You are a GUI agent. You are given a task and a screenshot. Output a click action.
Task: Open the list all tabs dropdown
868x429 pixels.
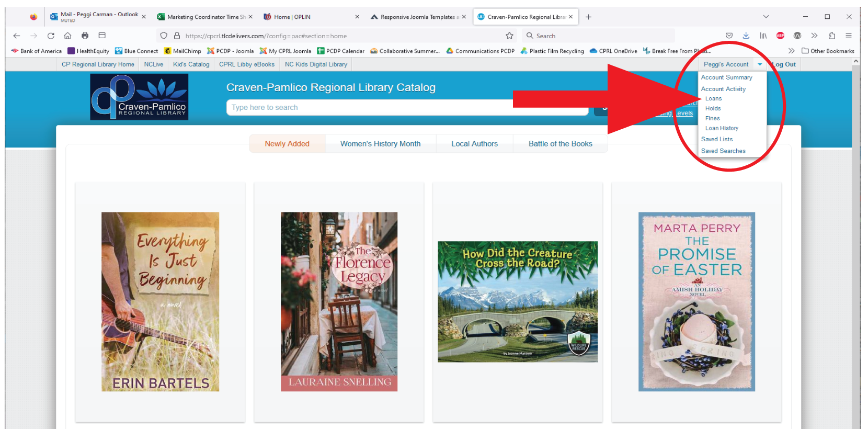[x=766, y=17]
